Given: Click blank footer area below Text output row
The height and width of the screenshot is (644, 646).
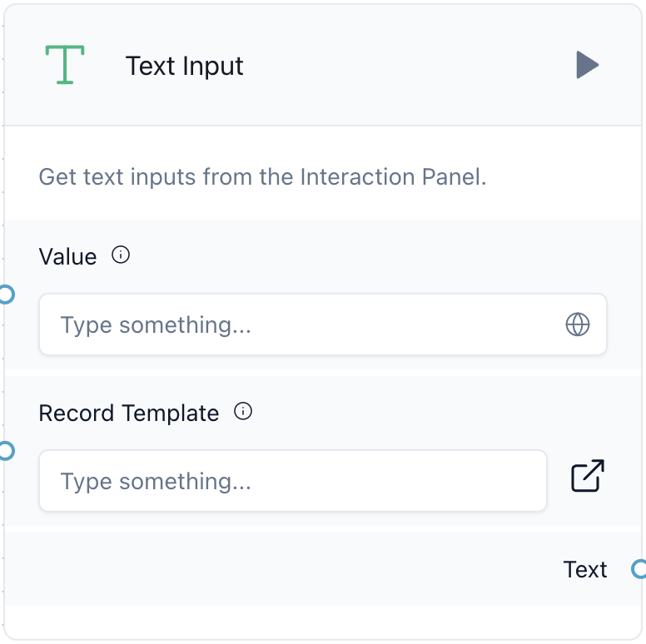Looking at the screenshot, I should click(323, 621).
